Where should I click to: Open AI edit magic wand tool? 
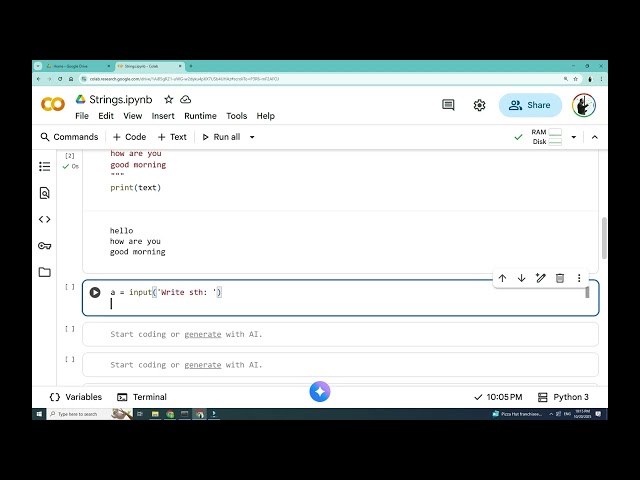540,278
